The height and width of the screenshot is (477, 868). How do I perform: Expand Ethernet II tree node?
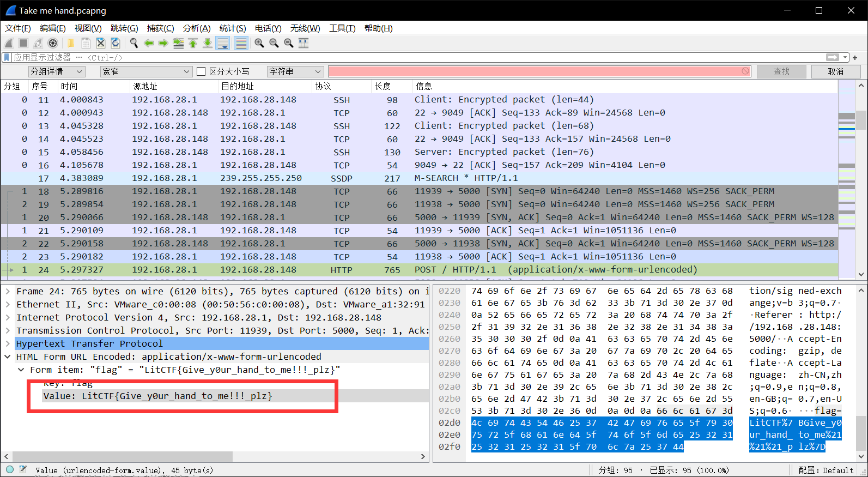tap(8, 305)
